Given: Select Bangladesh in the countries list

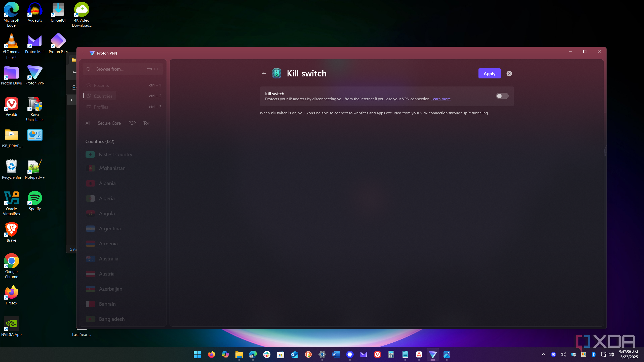Looking at the screenshot, I should point(123,319).
